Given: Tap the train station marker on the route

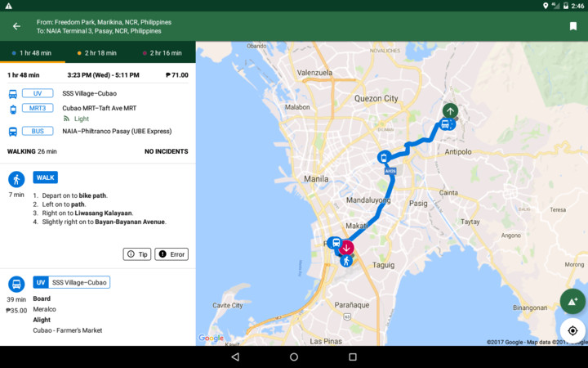Looking at the screenshot, I should click(x=384, y=157).
